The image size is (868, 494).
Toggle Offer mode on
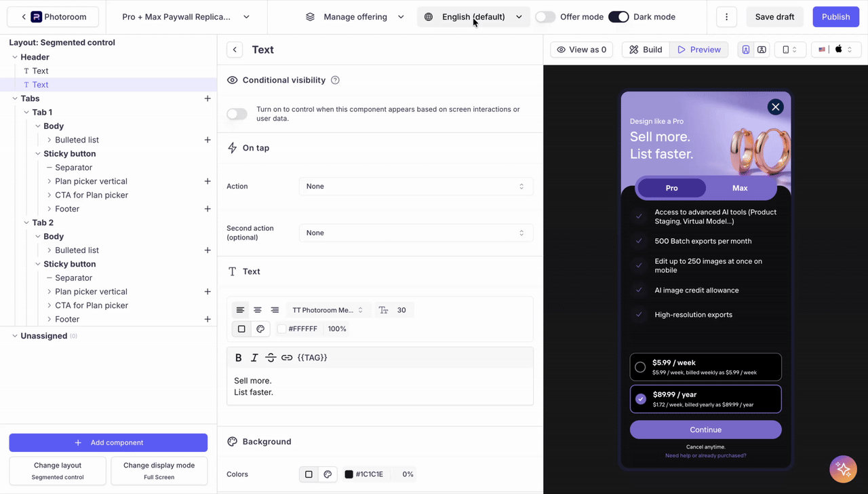545,17
